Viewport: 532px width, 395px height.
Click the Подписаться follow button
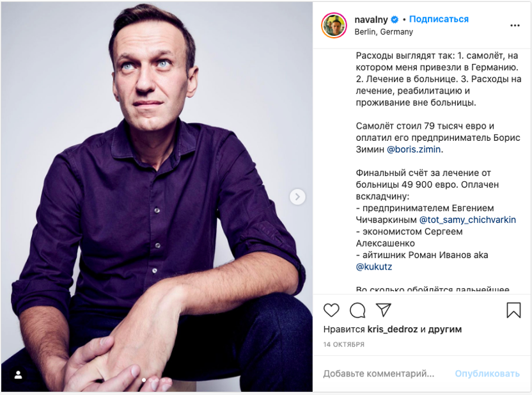(x=439, y=19)
